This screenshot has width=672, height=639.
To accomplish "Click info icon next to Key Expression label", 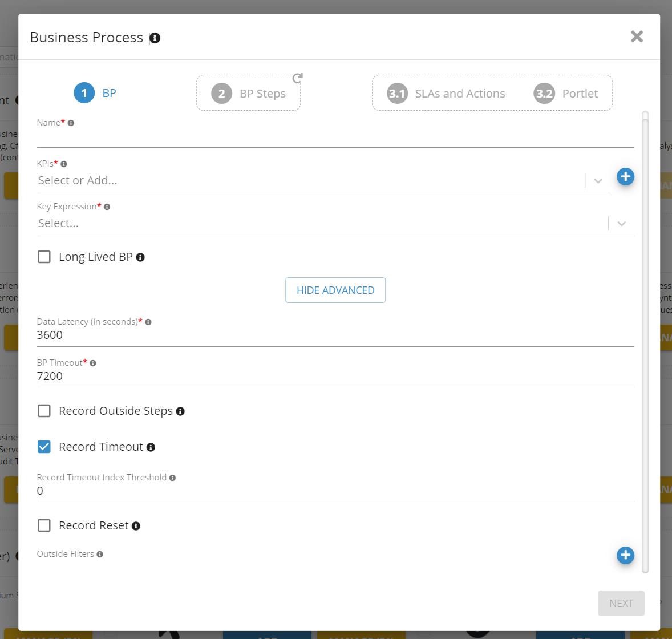I will pyautogui.click(x=107, y=207).
